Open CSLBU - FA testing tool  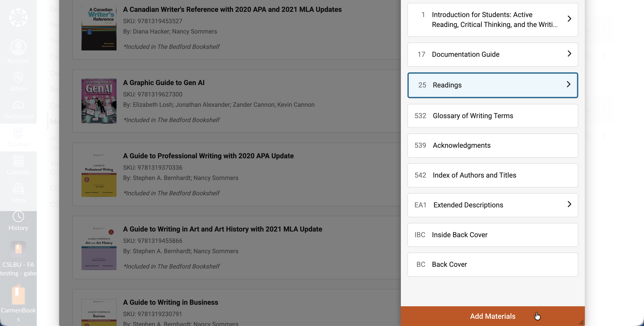[x=18, y=259]
